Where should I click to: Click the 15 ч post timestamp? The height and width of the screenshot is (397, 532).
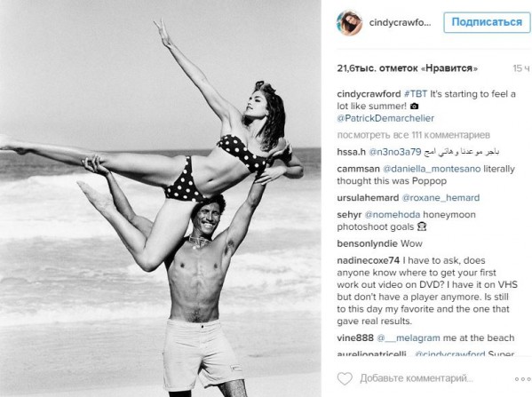pos(520,68)
